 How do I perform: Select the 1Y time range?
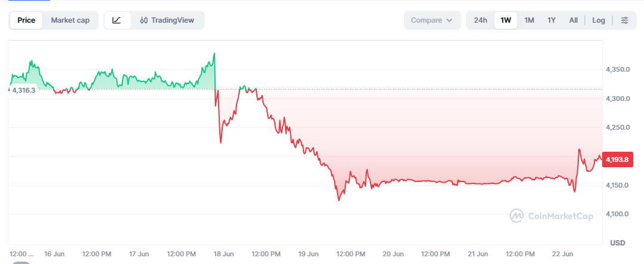551,20
